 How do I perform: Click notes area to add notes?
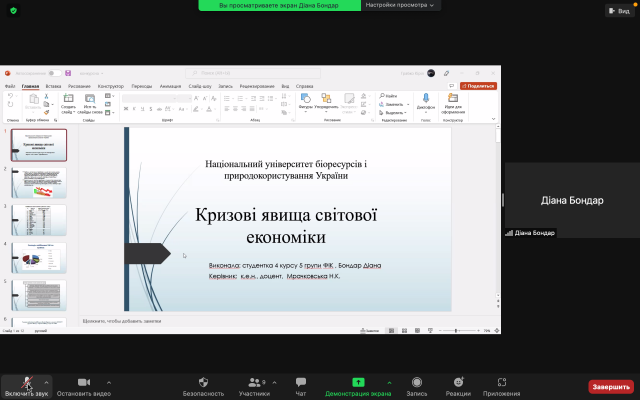289,321
